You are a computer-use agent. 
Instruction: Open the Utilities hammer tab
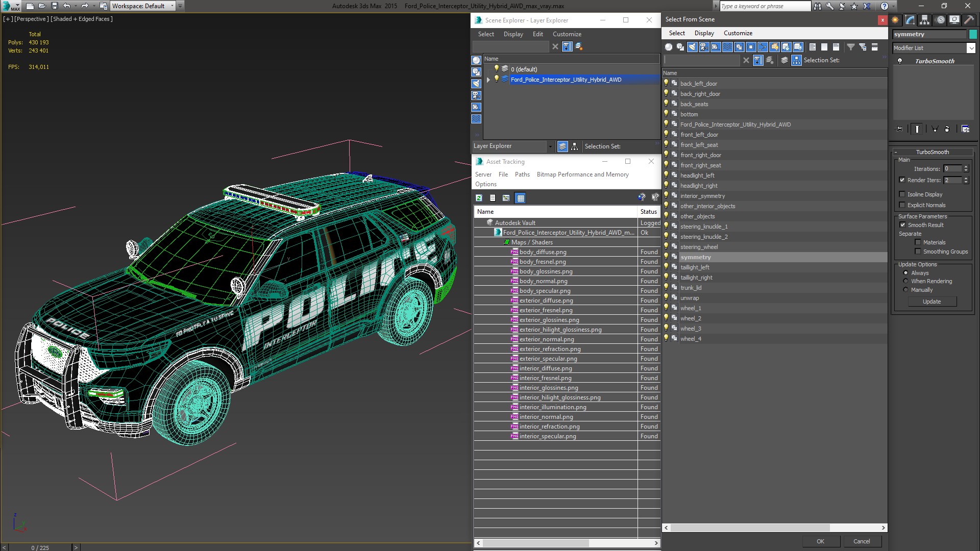pyautogui.click(x=969, y=20)
